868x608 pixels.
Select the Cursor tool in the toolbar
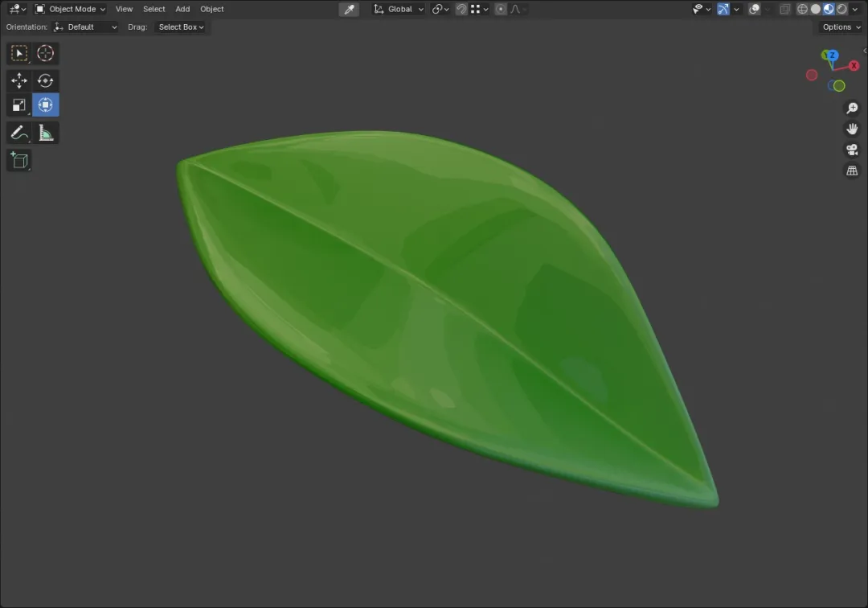45,53
